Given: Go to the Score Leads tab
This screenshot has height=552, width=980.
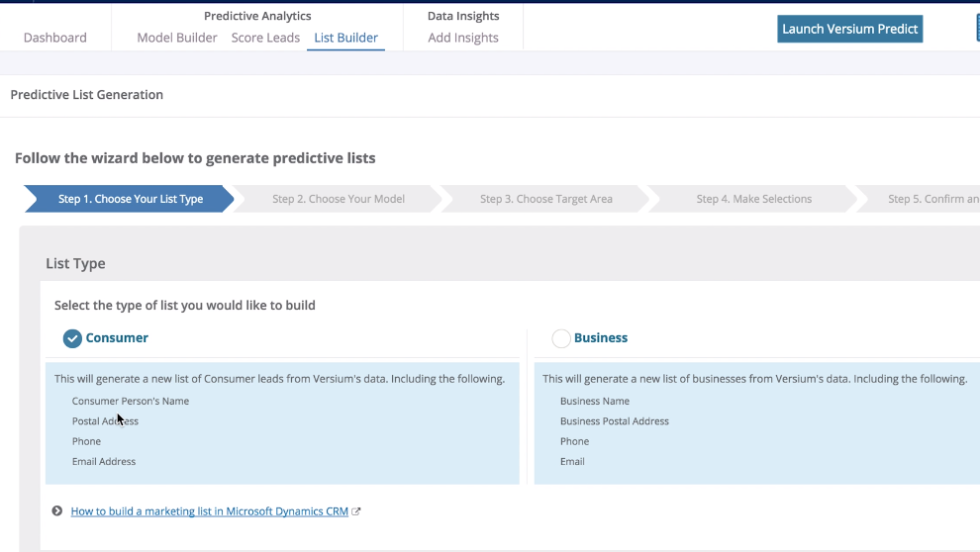Looking at the screenshot, I should tap(265, 38).
